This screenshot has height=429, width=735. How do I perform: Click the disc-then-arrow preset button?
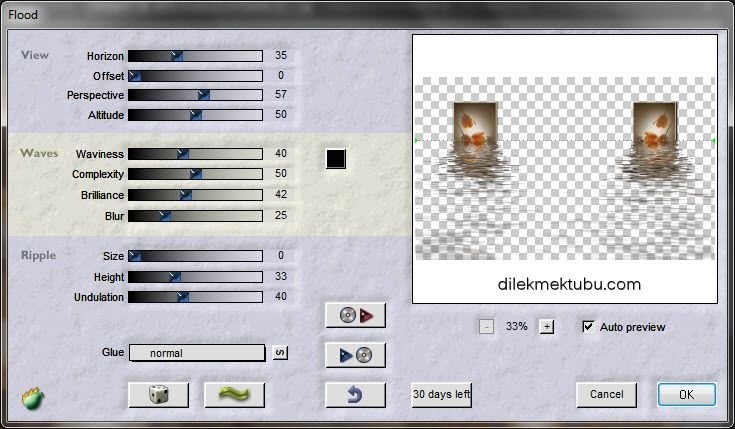click(x=355, y=315)
